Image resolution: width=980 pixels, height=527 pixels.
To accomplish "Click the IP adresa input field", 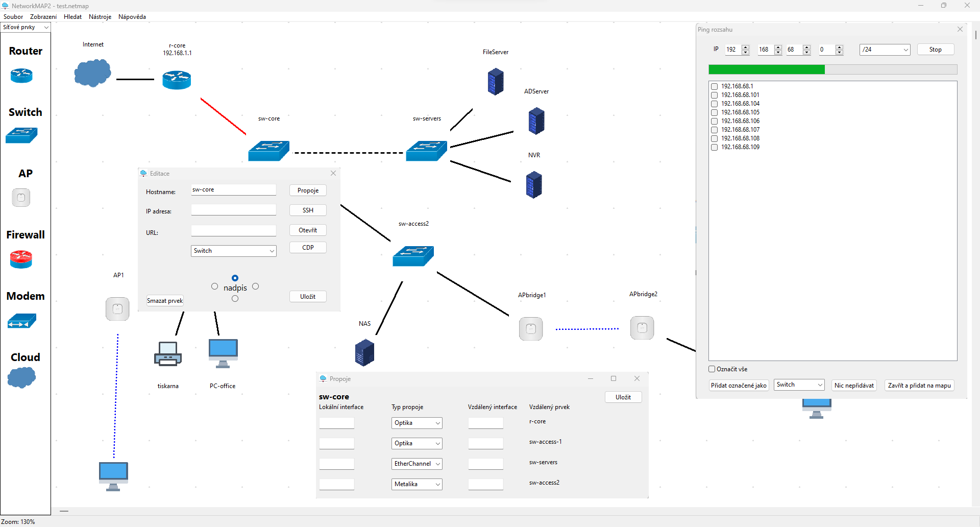I will [x=233, y=209].
